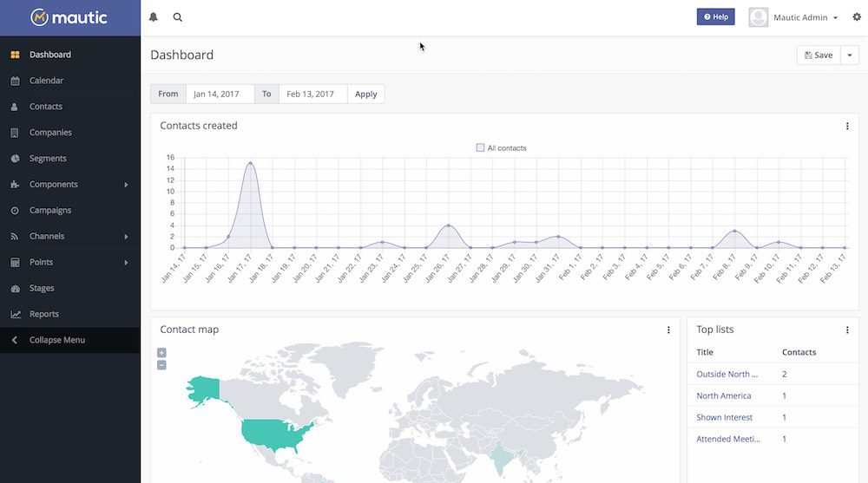Open the settings gear icon

coord(857,17)
